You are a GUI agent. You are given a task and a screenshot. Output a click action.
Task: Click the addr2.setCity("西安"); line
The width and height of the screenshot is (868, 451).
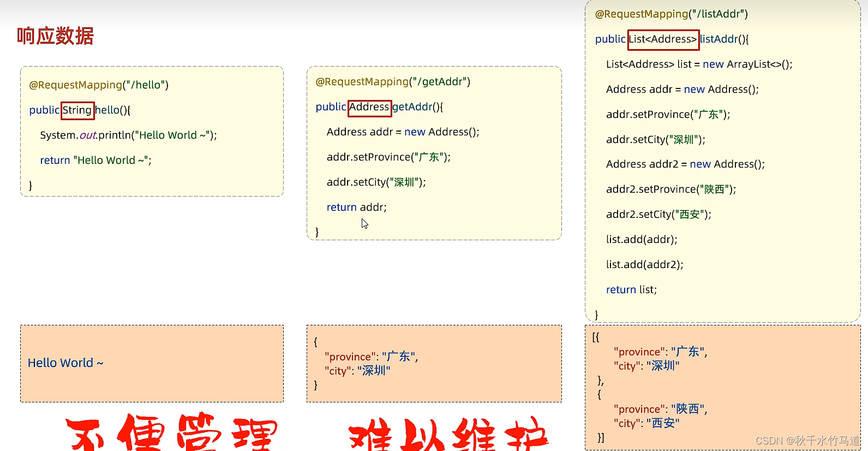(x=659, y=215)
